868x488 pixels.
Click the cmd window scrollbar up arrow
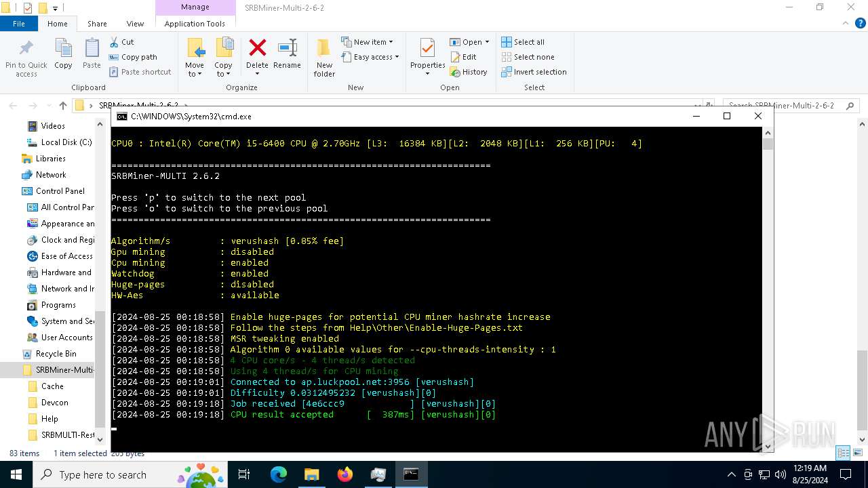pyautogui.click(x=768, y=132)
